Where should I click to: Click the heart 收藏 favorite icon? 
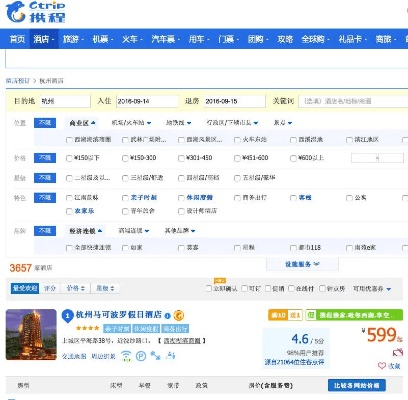(382, 366)
